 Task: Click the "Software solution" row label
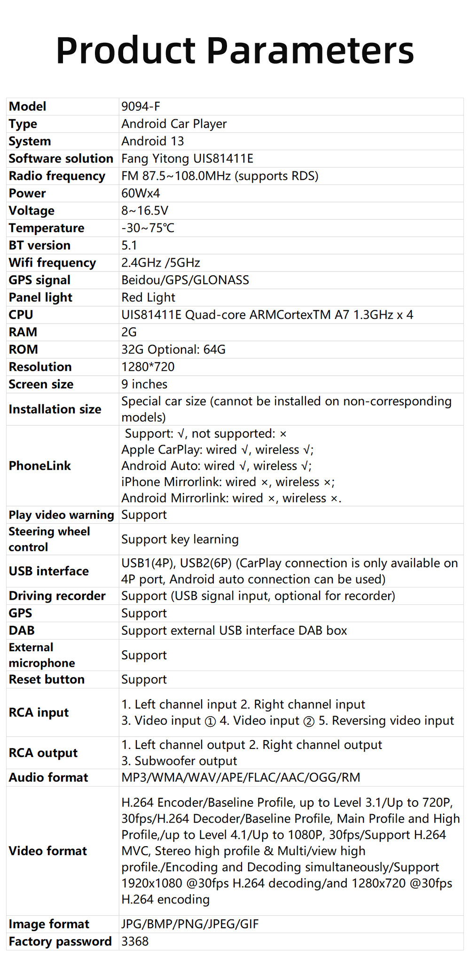click(x=61, y=159)
